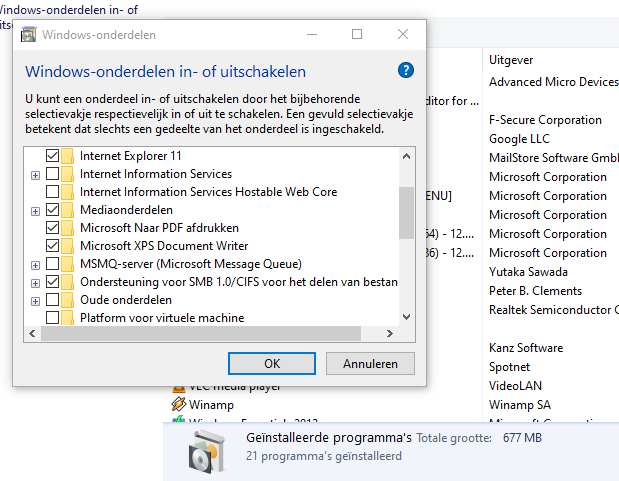Click the Geïnstalleerde programma's disc box icon
The width and height of the screenshot is (619, 481).
(207, 452)
